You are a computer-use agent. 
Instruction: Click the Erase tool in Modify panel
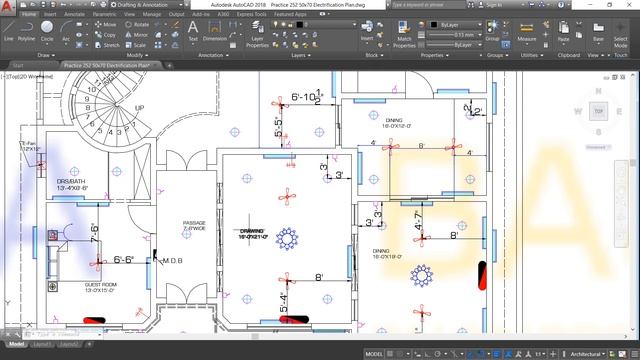click(176, 25)
